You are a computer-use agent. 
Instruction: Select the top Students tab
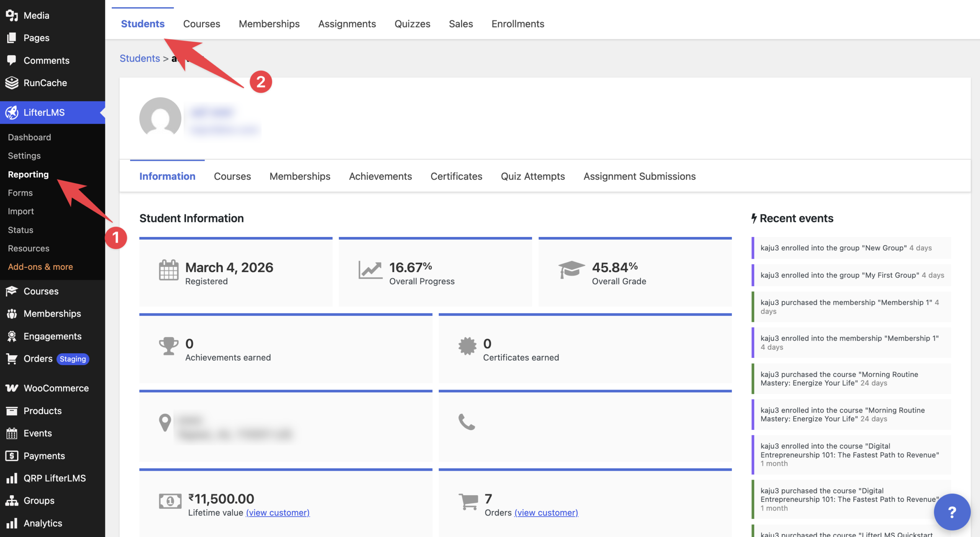pos(143,24)
